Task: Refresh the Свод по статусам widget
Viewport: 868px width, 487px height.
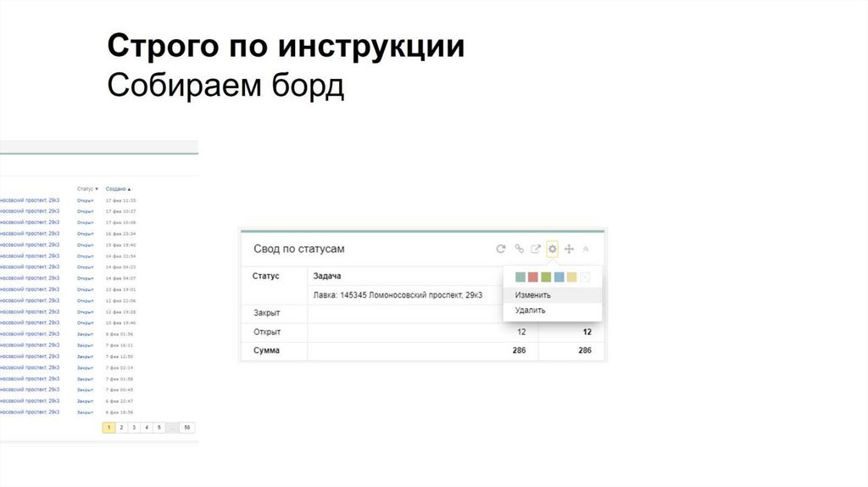Action: click(500, 249)
